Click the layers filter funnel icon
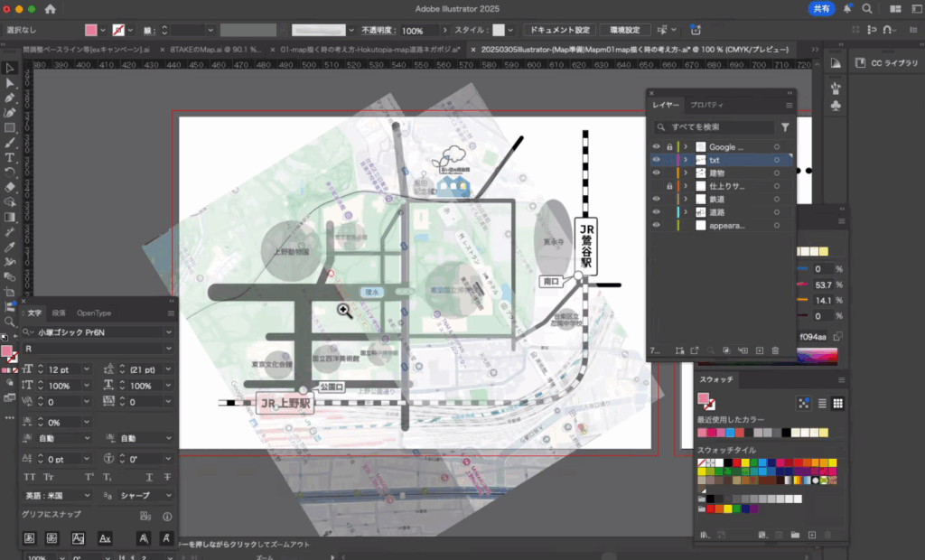The image size is (925, 560). [785, 127]
